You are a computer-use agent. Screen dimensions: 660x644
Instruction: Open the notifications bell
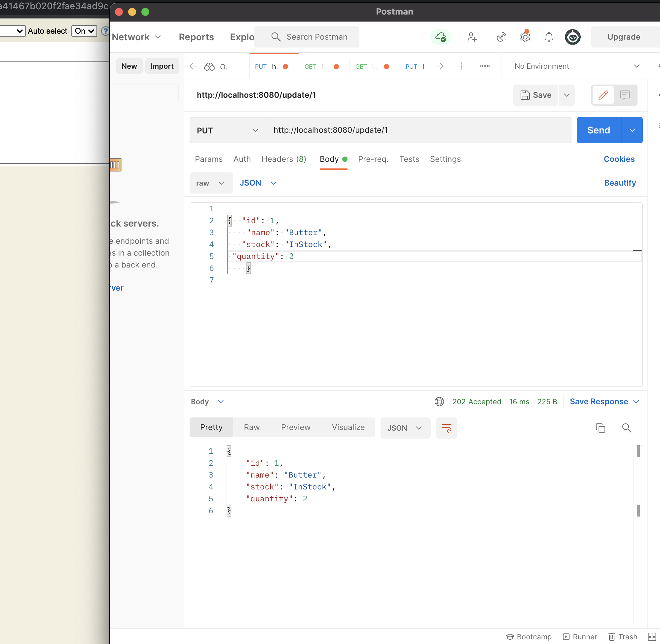(549, 37)
